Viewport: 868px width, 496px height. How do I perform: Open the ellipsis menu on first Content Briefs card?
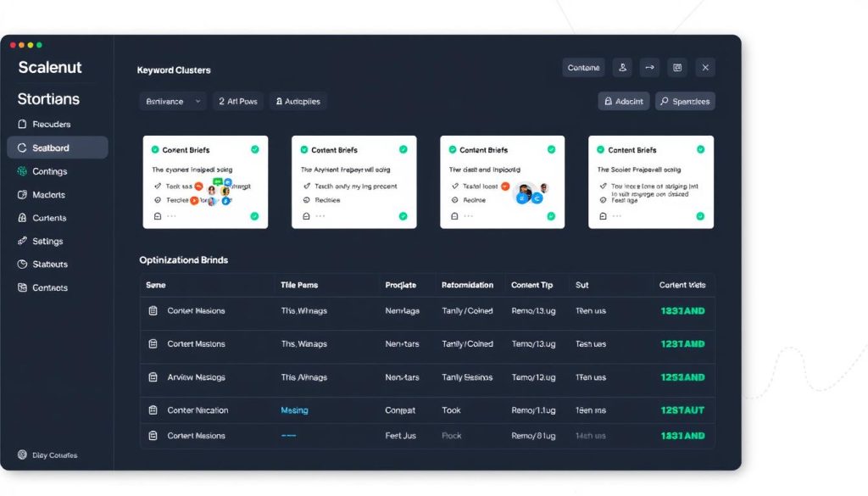click(x=172, y=216)
